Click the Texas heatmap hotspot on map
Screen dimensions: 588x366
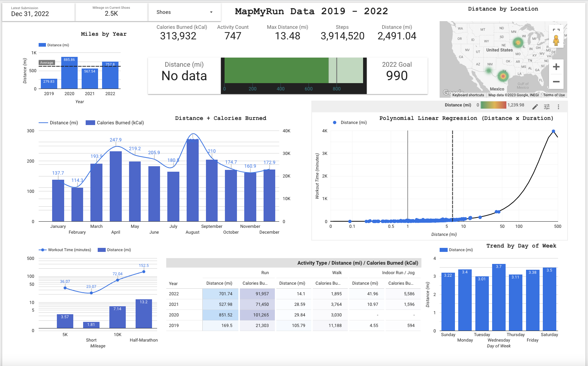[503, 76]
